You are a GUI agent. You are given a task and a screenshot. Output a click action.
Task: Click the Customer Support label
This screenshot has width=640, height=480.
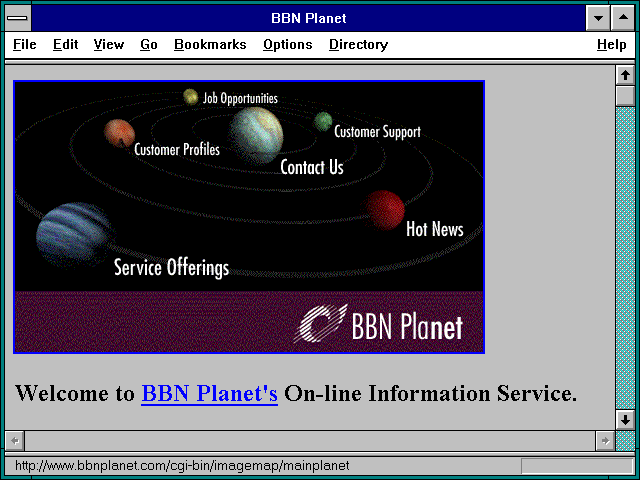377,131
